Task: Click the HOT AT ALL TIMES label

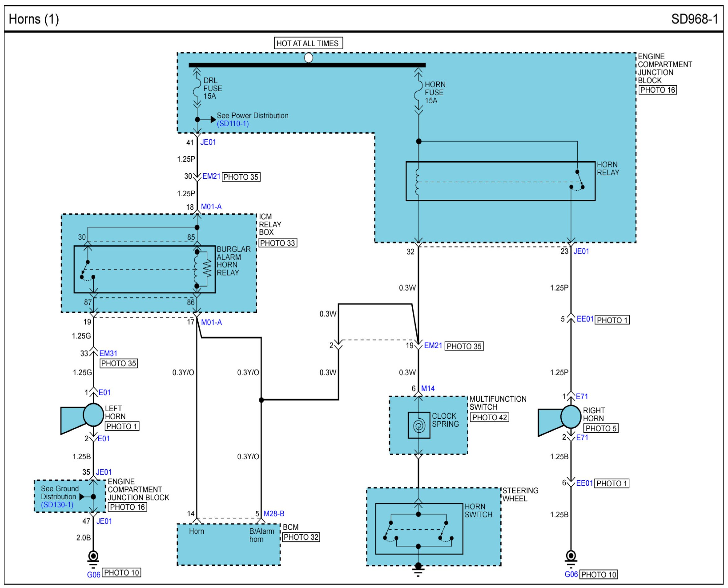Action: coord(308,43)
